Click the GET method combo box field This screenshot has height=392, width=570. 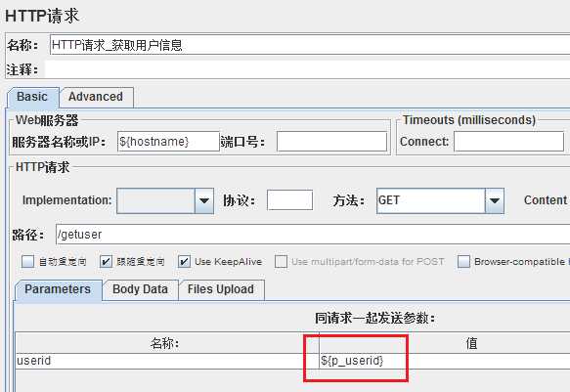[431, 200]
